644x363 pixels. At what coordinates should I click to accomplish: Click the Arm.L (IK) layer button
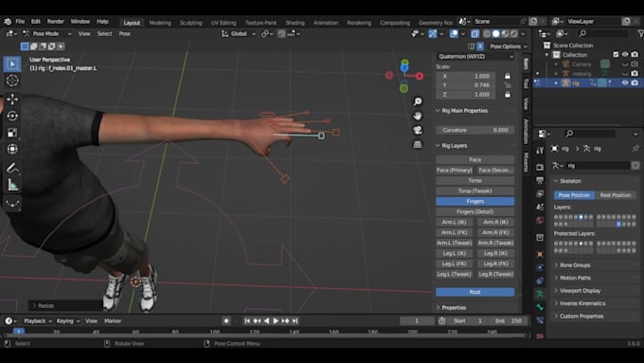pyautogui.click(x=454, y=222)
